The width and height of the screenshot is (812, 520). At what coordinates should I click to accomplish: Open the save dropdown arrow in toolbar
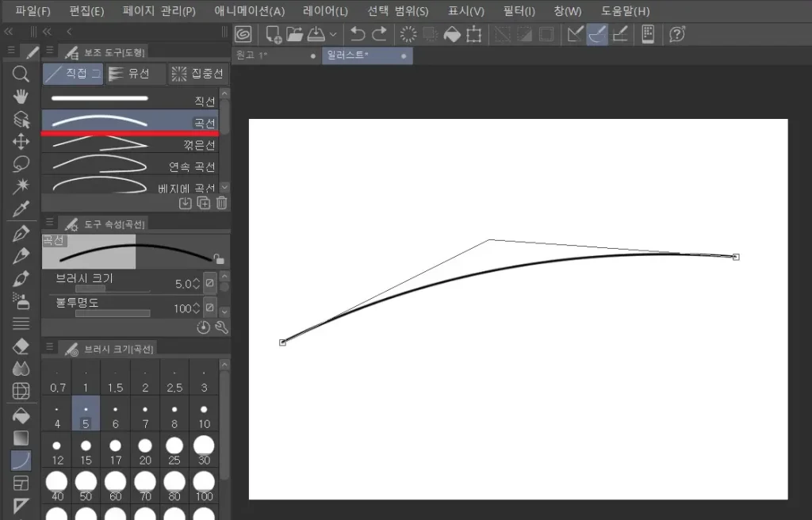[x=333, y=34]
